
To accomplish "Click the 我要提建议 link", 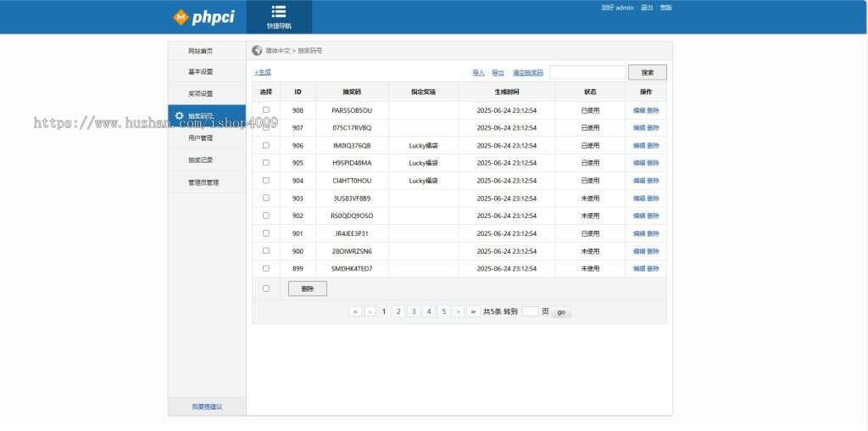I will tap(207, 406).
